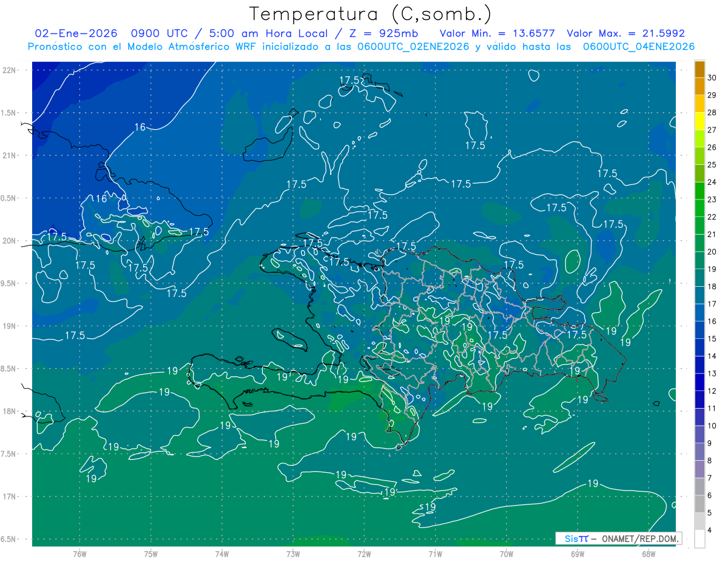The width and height of the screenshot is (728, 562).
Task: Click the gray legend swatch between 5 and 6
Action: tap(699, 504)
